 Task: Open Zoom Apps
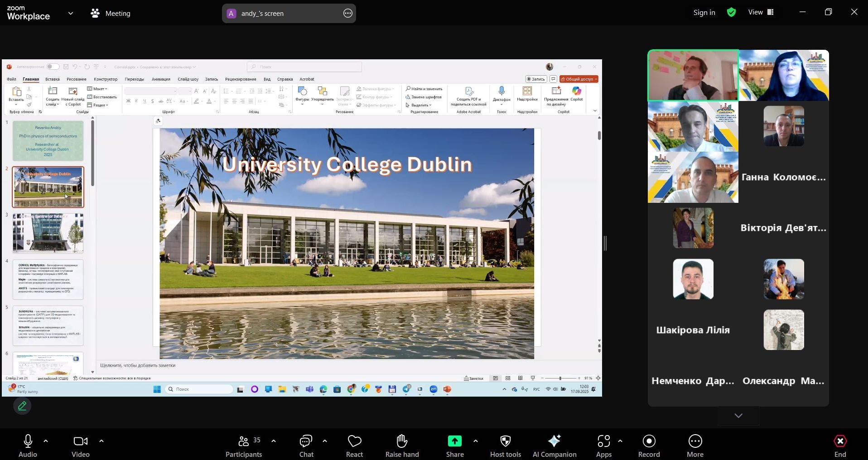coord(604,446)
